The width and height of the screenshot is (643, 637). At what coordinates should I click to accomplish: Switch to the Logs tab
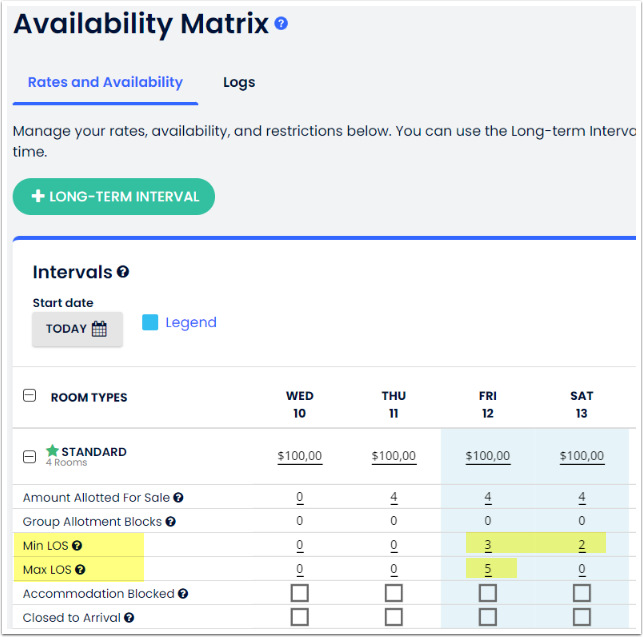(239, 83)
